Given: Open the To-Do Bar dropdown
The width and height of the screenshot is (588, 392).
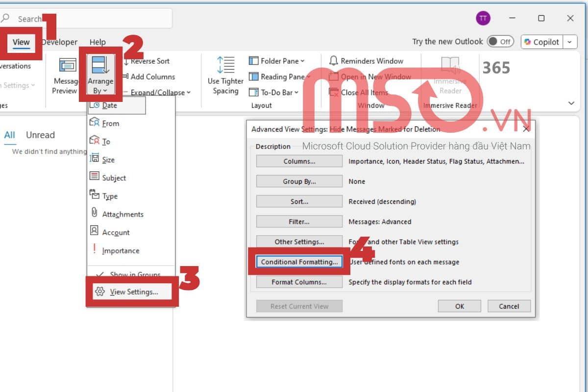Looking at the screenshot, I should [x=274, y=92].
